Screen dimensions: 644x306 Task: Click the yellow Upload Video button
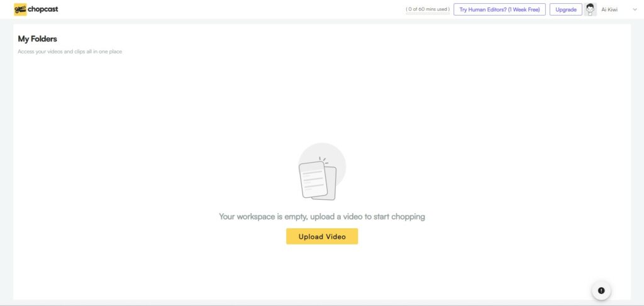pyautogui.click(x=322, y=236)
